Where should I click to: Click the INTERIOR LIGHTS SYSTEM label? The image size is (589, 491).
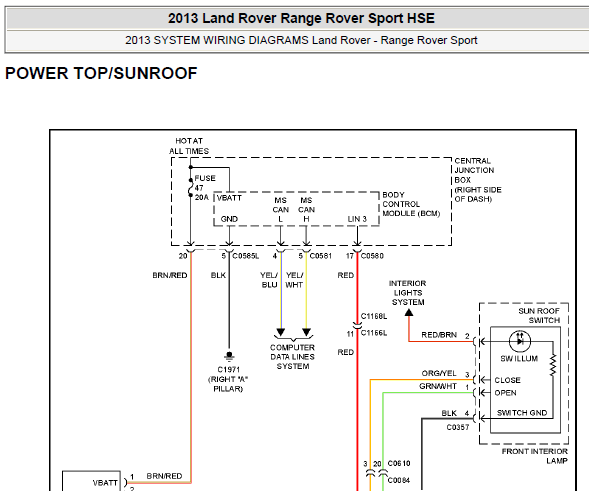point(408,293)
